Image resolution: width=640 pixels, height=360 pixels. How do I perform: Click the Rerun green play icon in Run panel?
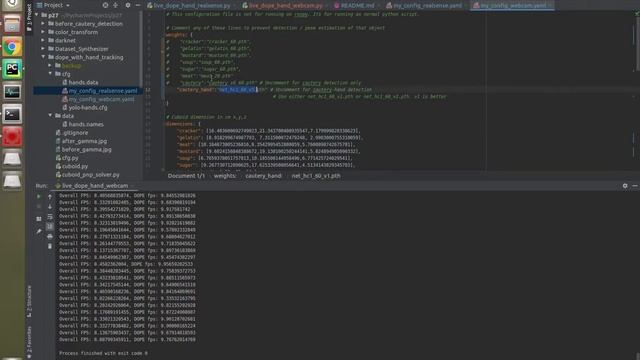[39, 196]
